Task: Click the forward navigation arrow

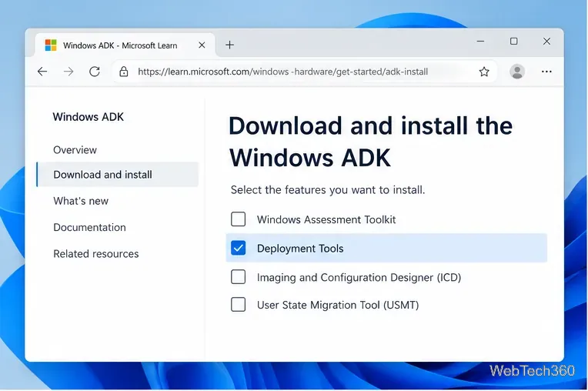Action: point(68,72)
